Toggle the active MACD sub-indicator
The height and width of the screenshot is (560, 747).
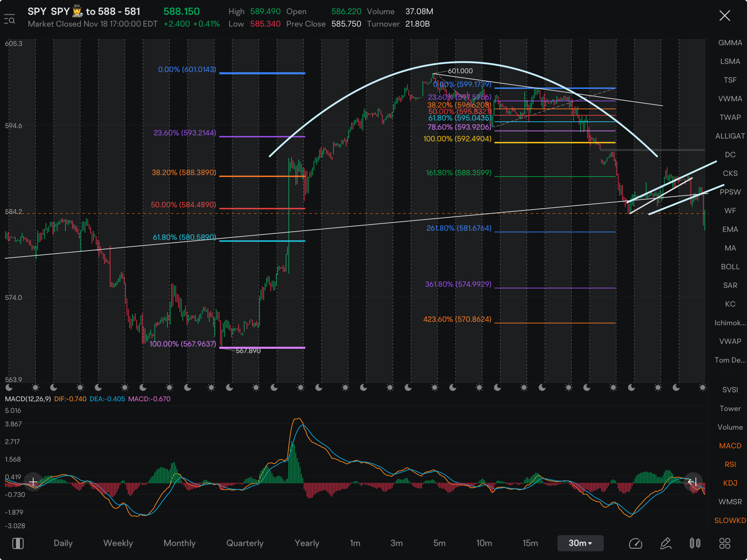730,446
